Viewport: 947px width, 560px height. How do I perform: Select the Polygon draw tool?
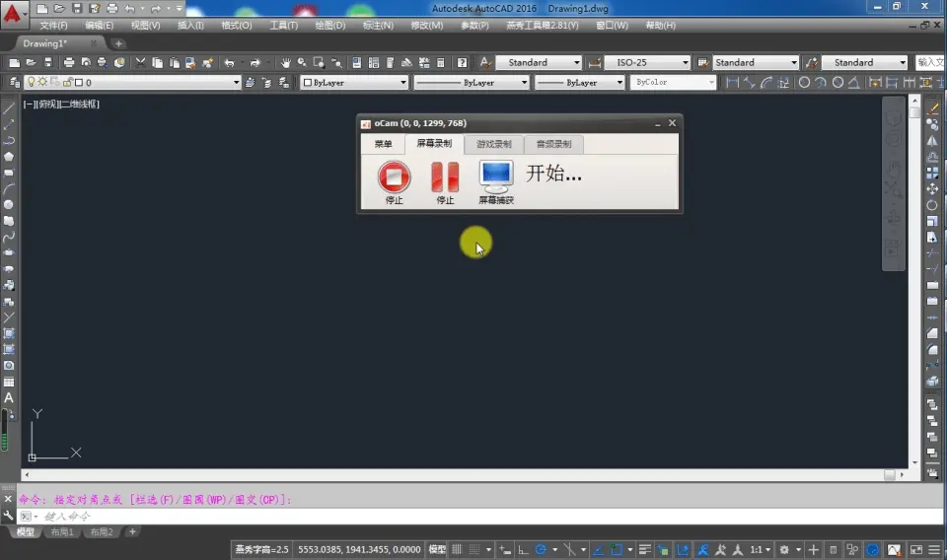[x=9, y=157]
